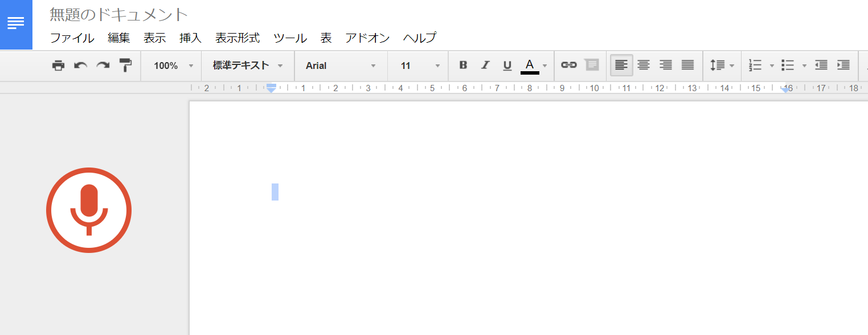Open the text color picker
Screen dimensions: 868x335
(533, 66)
